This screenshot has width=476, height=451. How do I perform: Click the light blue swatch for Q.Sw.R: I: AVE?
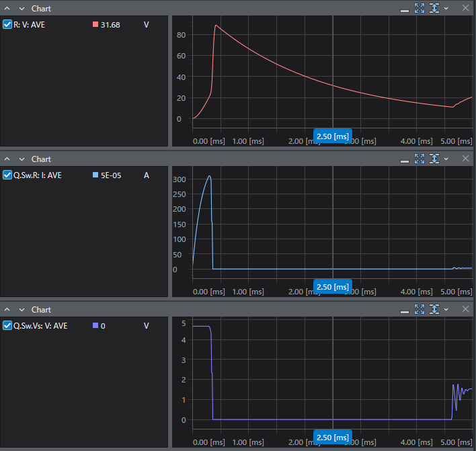tap(95, 175)
